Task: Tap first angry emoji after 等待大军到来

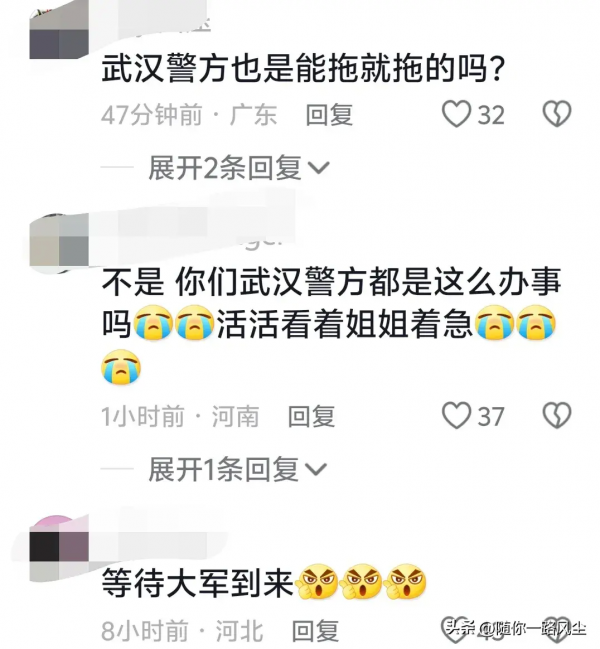Action: coord(317,582)
